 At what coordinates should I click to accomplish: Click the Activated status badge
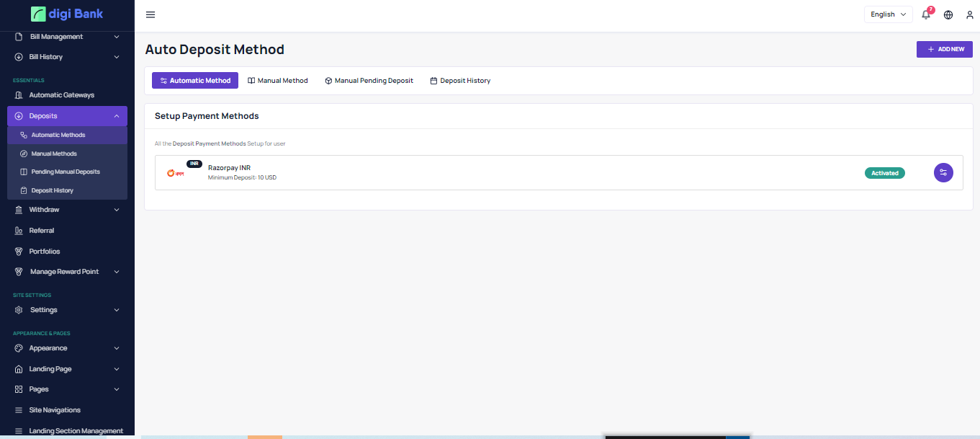click(884, 173)
